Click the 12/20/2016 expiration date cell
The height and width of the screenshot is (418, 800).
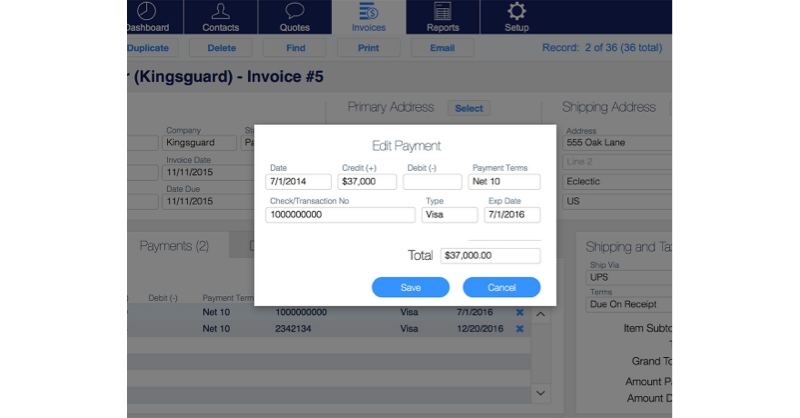(480, 329)
